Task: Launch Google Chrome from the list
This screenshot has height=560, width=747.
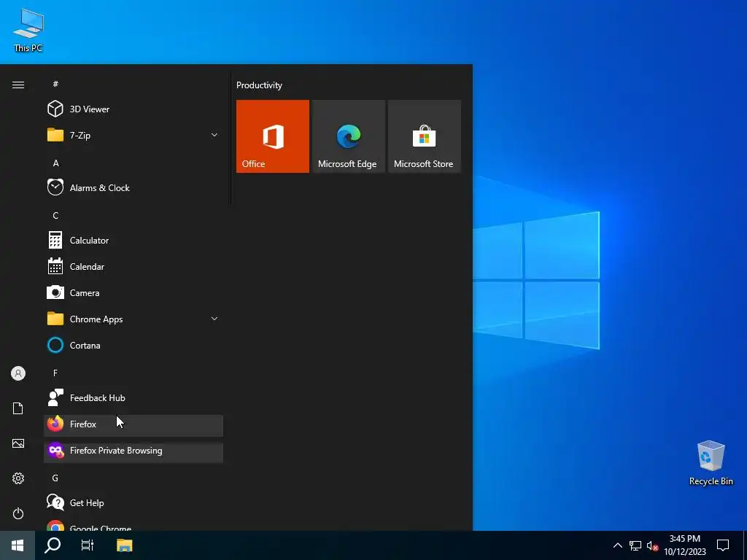Action: pos(133,525)
